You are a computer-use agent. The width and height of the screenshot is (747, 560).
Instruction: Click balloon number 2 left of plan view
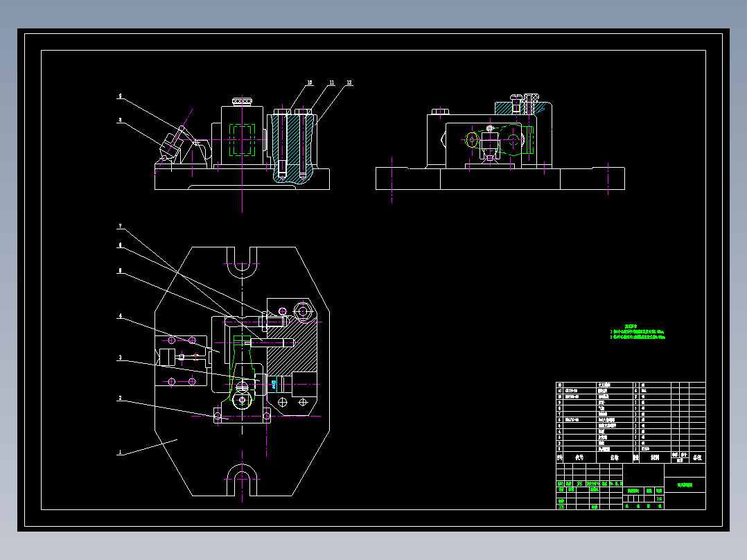[120, 398]
